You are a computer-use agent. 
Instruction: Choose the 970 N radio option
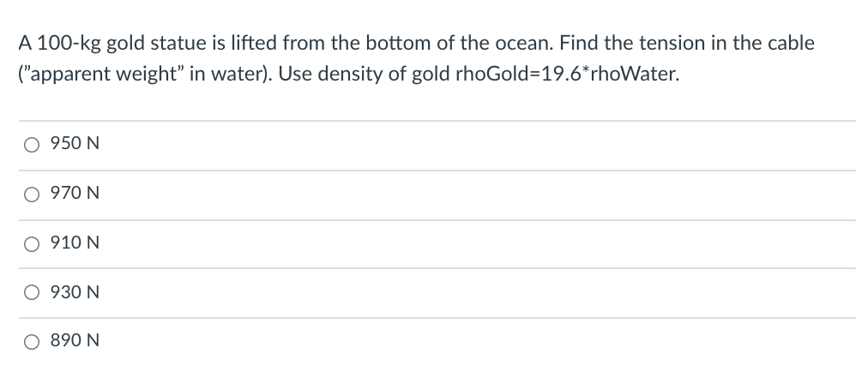(32, 195)
